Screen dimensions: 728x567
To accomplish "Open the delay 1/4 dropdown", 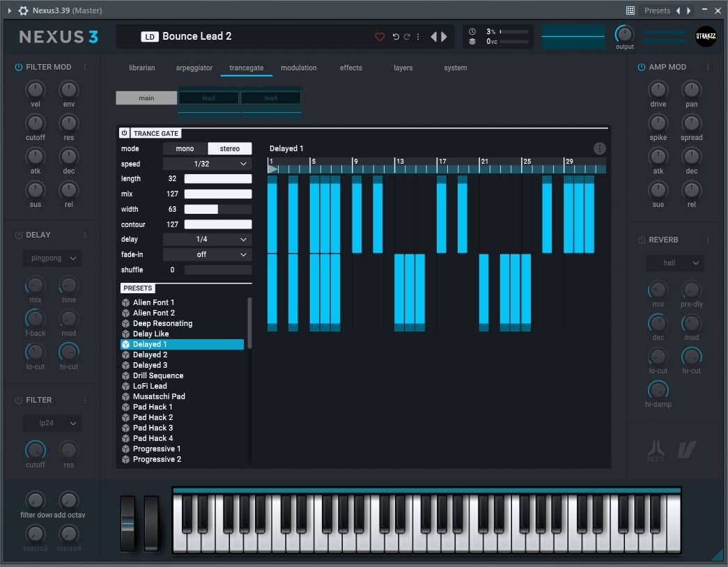I will pos(207,239).
